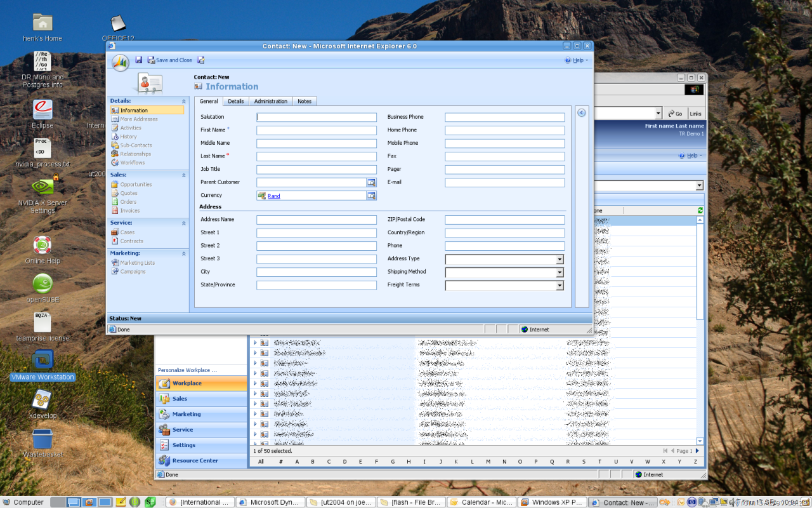
Task: Open Wastebasket desktop icon
Action: (43, 443)
